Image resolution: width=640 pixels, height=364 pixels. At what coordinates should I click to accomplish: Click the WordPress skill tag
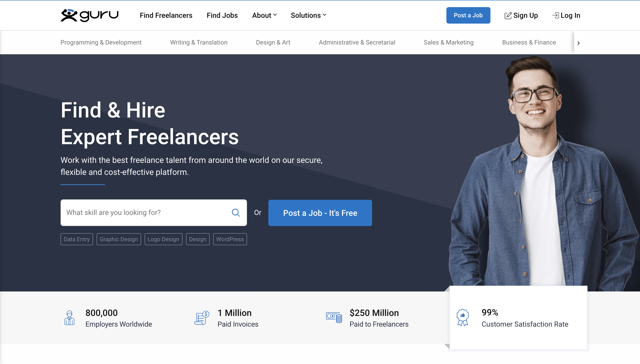pos(230,239)
